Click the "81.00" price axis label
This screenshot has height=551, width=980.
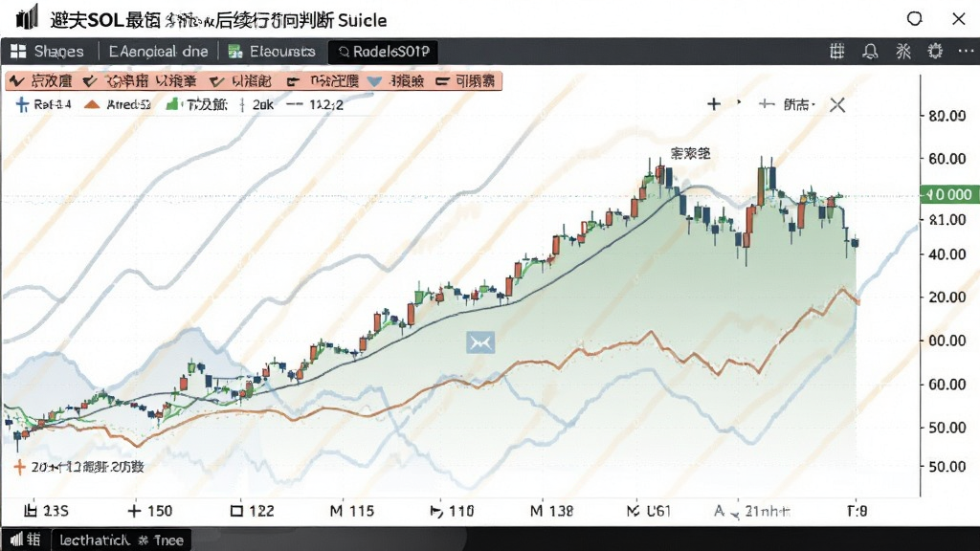click(x=947, y=220)
